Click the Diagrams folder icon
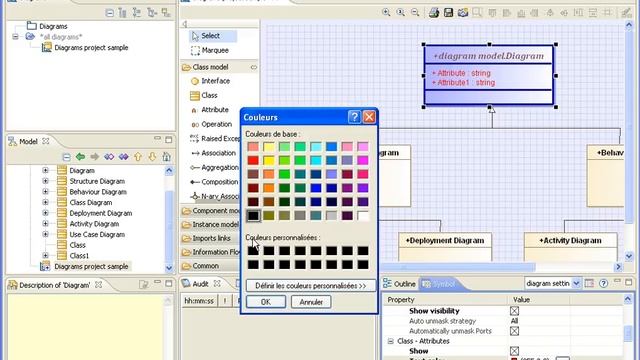 (x=31, y=26)
